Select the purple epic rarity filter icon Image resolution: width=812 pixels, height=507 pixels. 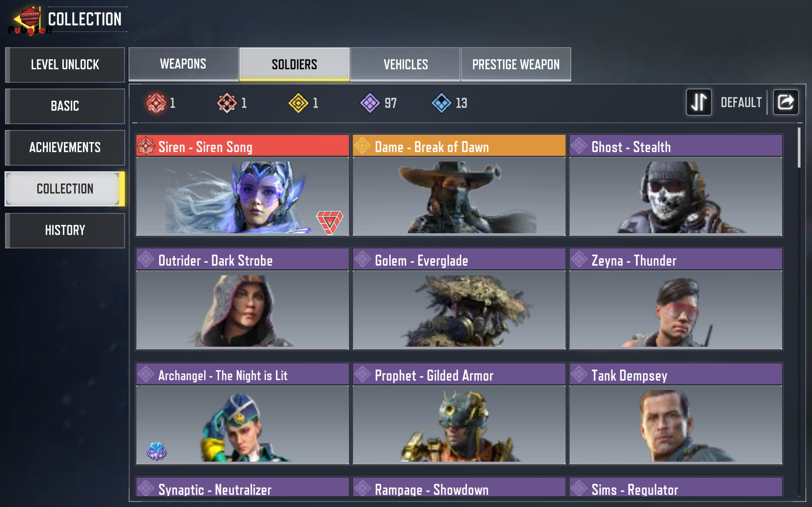click(370, 103)
